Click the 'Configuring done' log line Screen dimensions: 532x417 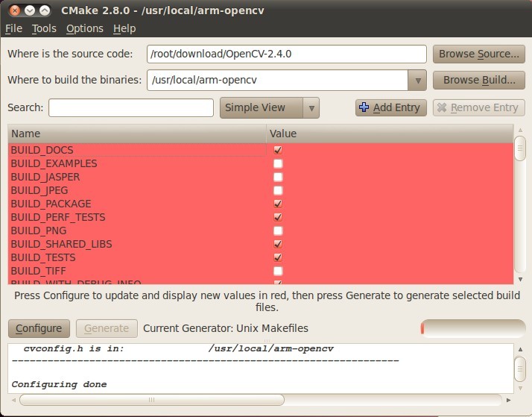(60, 384)
